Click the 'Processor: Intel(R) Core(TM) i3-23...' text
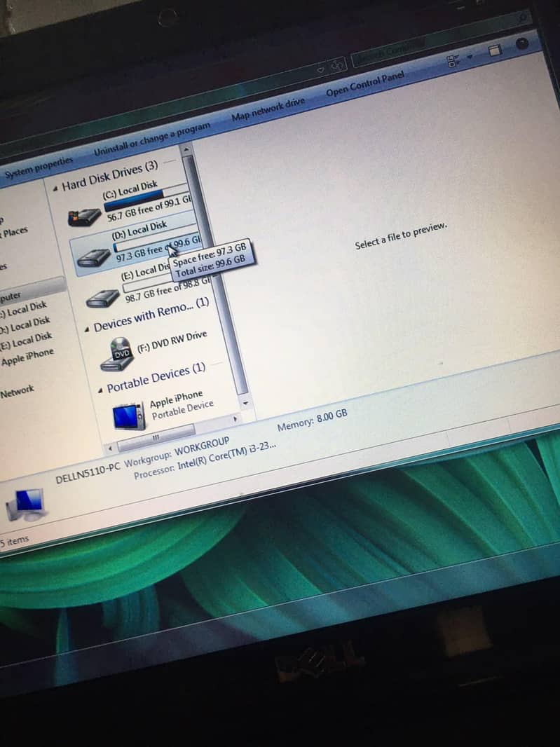The image size is (560, 747). (x=205, y=461)
